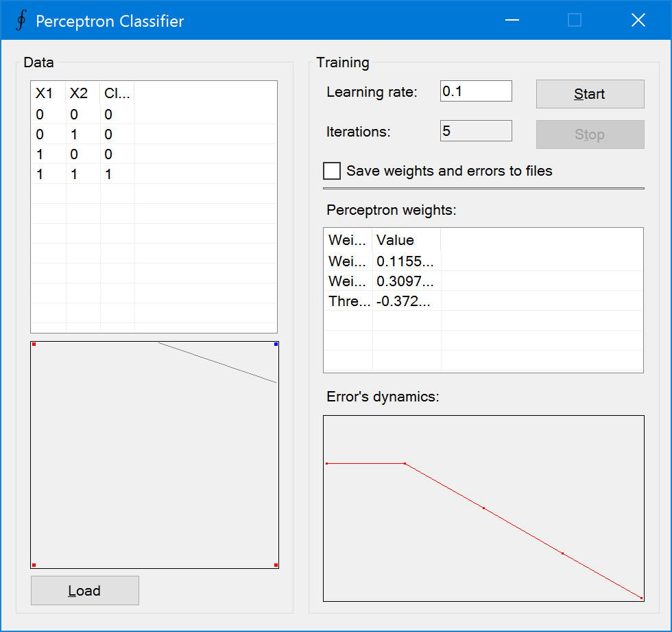Image resolution: width=672 pixels, height=632 pixels.
Task: Click the blue data point in the scatter plot
Action: (274, 343)
